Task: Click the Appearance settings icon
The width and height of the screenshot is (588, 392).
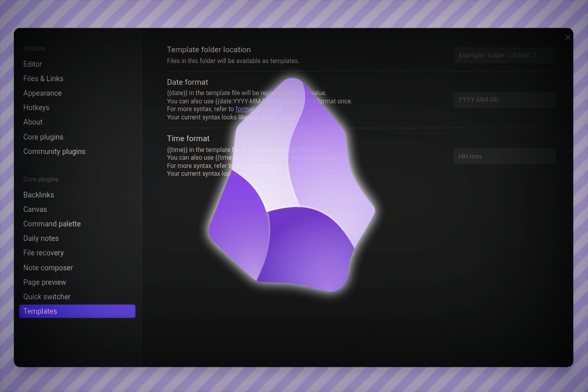Action: 43,93
